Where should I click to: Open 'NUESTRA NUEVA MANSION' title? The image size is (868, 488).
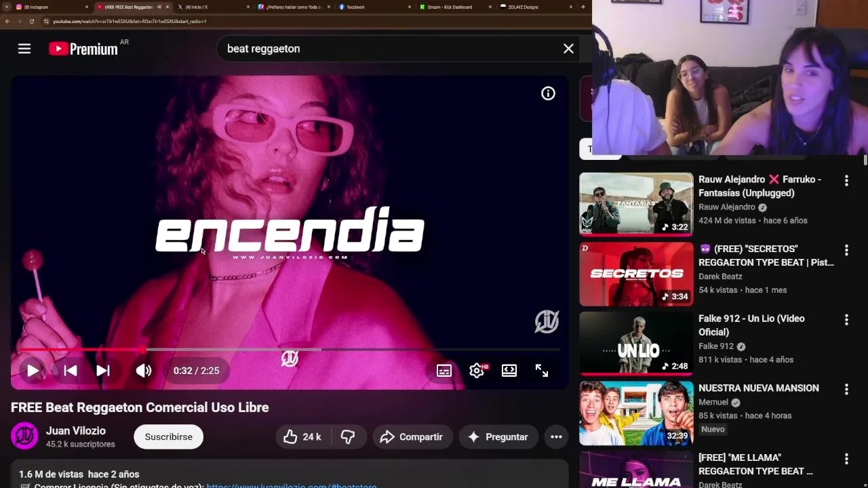coord(759,388)
